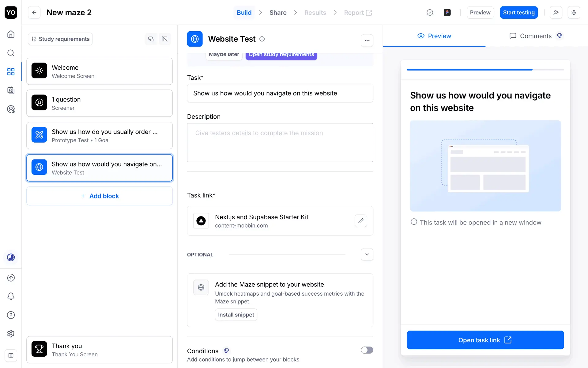Click the home icon in sidebar
The width and height of the screenshot is (588, 368).
pos(11,34)
